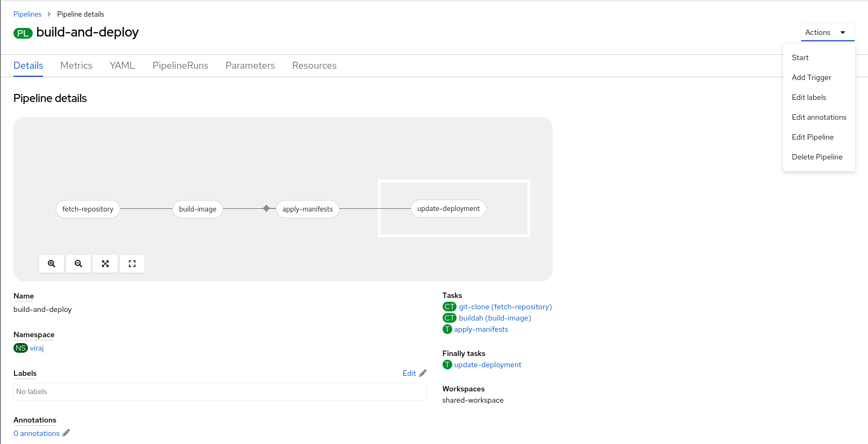The image size is (868, 444).
Task: Open the git-clone (fetch-repository) task link
Action: click(x=505, y=307)
